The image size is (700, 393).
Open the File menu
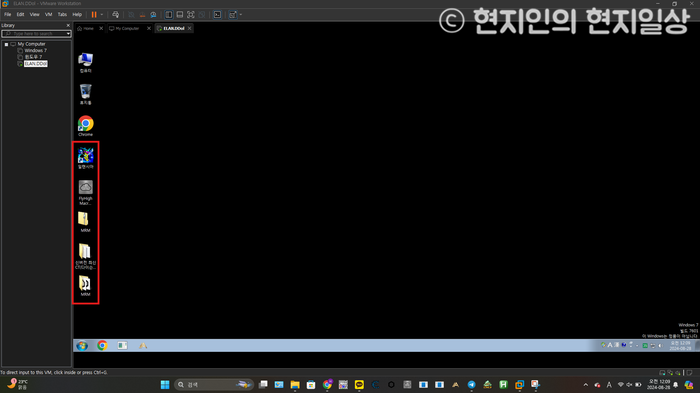point(8,15)
